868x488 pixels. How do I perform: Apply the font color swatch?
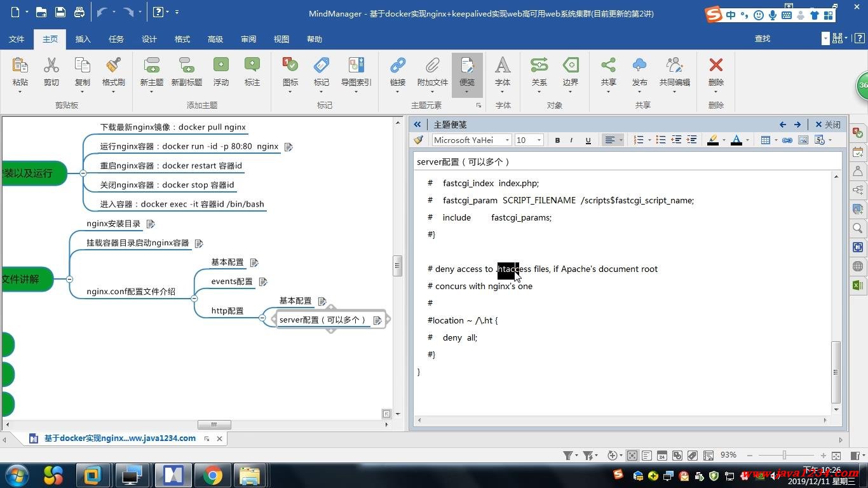[736, 140]
